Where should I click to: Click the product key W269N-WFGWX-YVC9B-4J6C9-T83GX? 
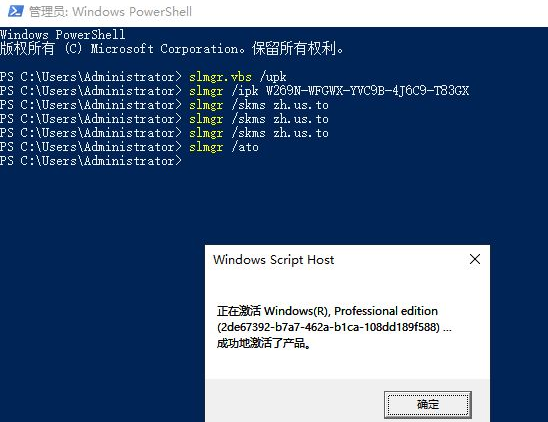coord(367,91)
